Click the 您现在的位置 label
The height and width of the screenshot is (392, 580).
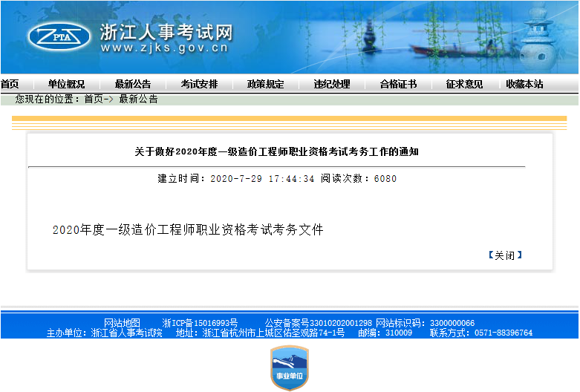[47, 99]
